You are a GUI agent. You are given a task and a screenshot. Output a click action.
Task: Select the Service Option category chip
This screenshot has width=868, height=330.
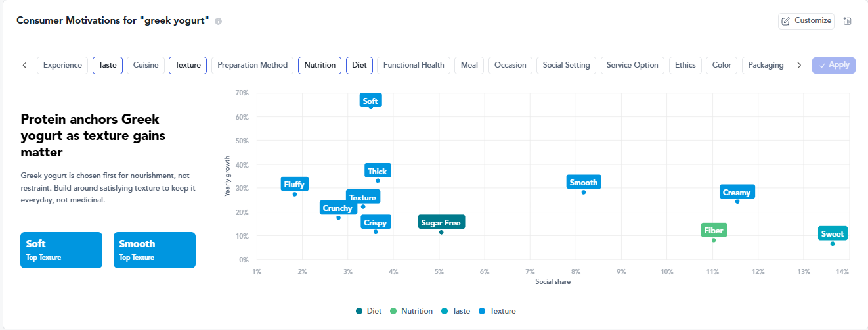632,65
